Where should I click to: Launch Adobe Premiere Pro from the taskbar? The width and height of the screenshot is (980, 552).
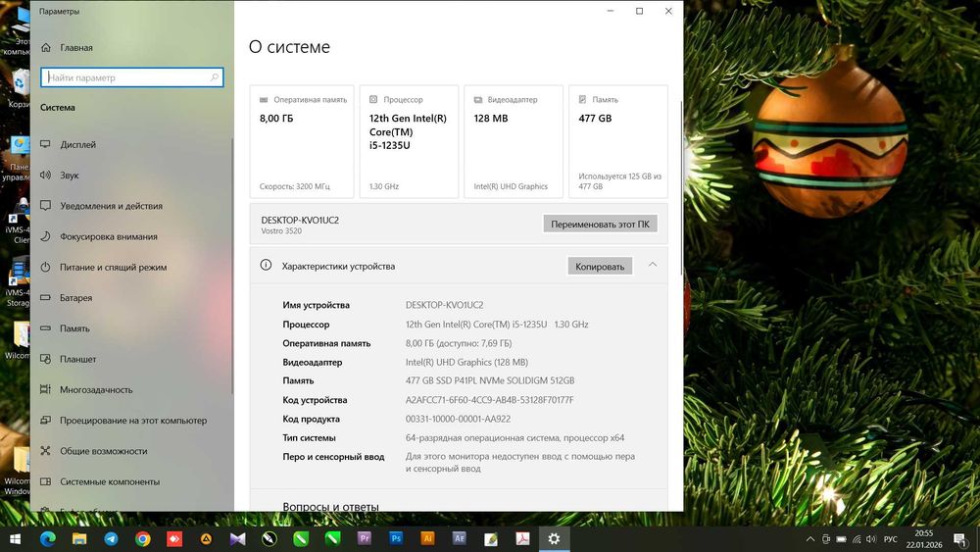tap(365, 538)
